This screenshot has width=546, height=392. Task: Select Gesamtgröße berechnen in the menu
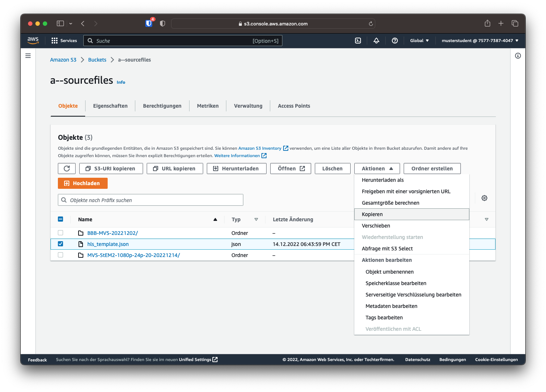pos(411,203)
